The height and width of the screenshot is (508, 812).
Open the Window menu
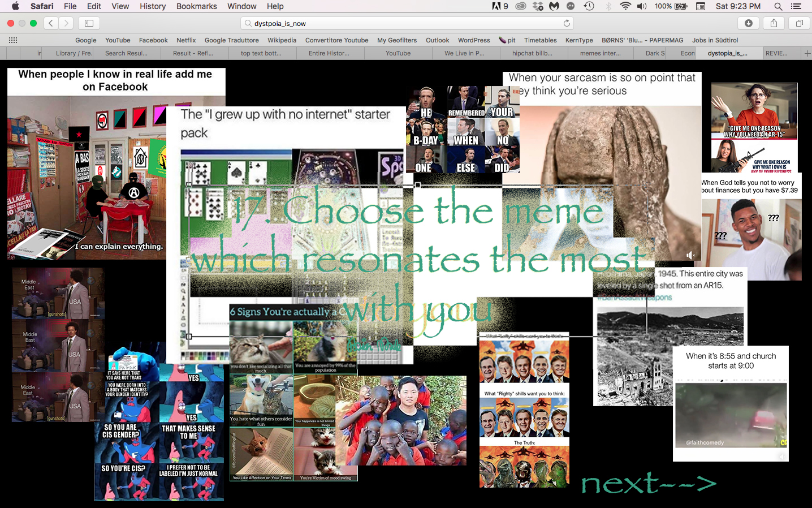[241, 6]
